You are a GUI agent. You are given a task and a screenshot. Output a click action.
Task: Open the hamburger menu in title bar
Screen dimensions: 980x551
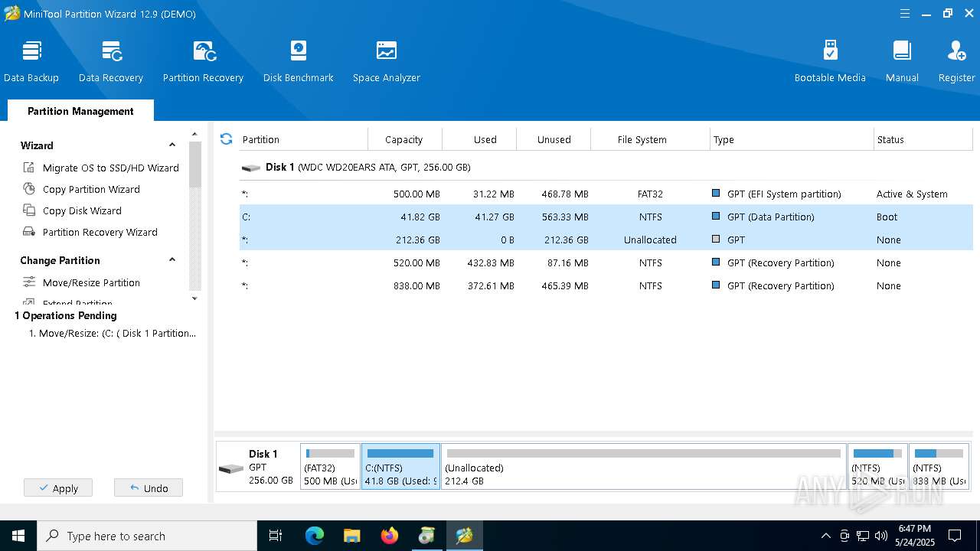(905, 14)
